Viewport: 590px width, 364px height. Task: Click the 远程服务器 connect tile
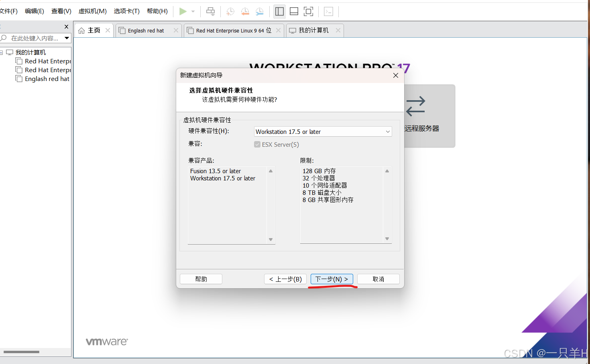(x=429, y=116)
